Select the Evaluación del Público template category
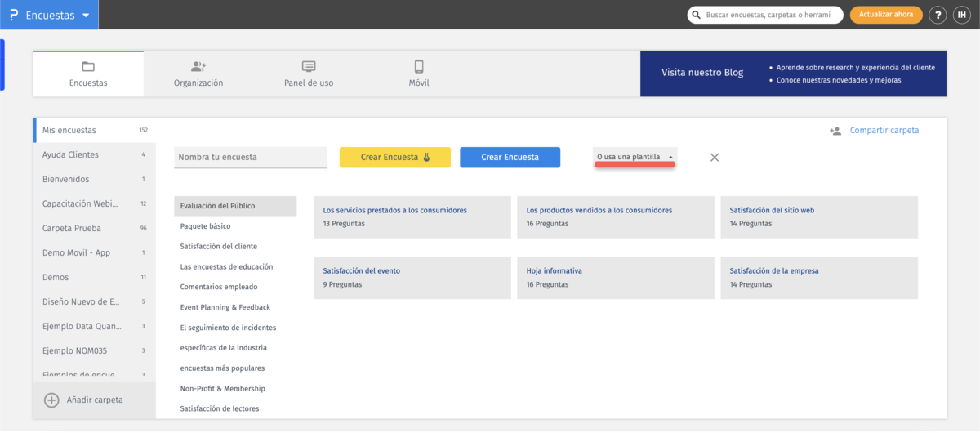The width and height of the screenshot is (980, 433). pyautogui.click(x=235, y=206)
